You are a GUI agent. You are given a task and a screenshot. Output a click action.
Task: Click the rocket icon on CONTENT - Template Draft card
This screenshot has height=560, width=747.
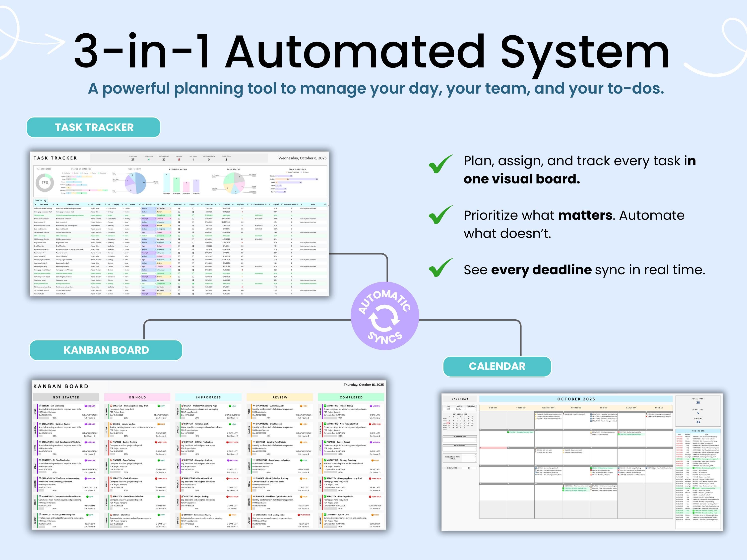182,424
